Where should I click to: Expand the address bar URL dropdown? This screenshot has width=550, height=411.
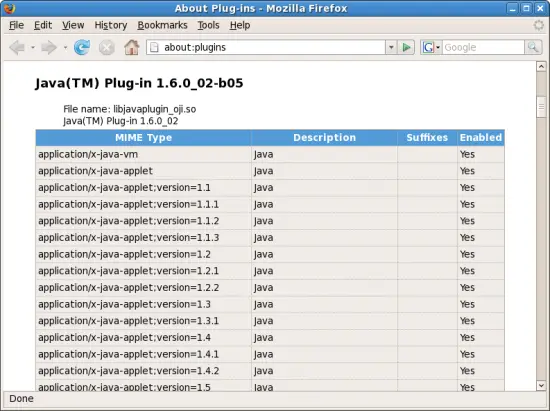[391, 47]
